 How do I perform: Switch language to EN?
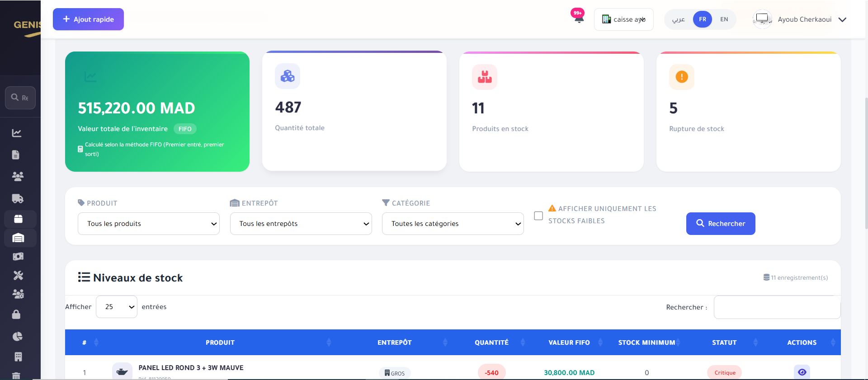pyautogui.click(x=724, y=19)
